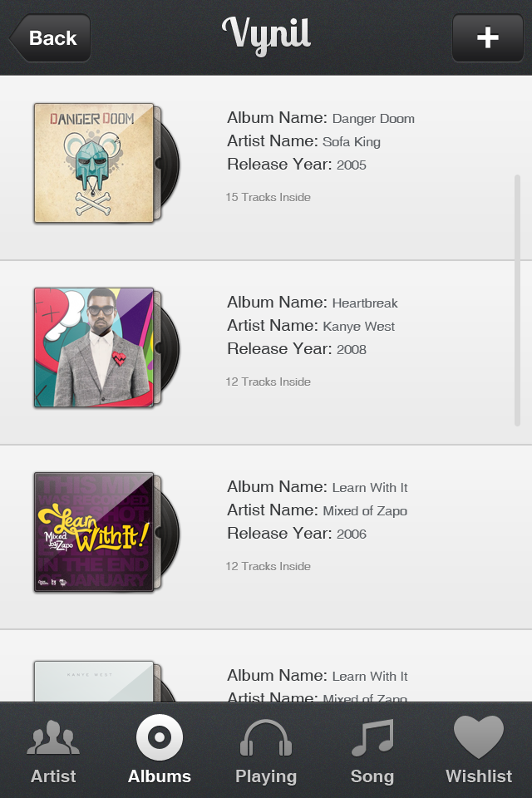
Task: Click the plus add icon
Action: tap(488, 37)
